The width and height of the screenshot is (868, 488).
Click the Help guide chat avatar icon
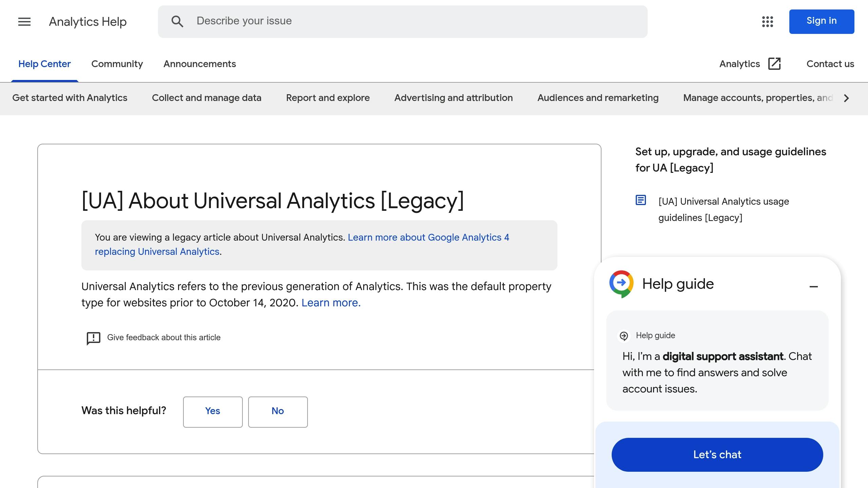624,336
